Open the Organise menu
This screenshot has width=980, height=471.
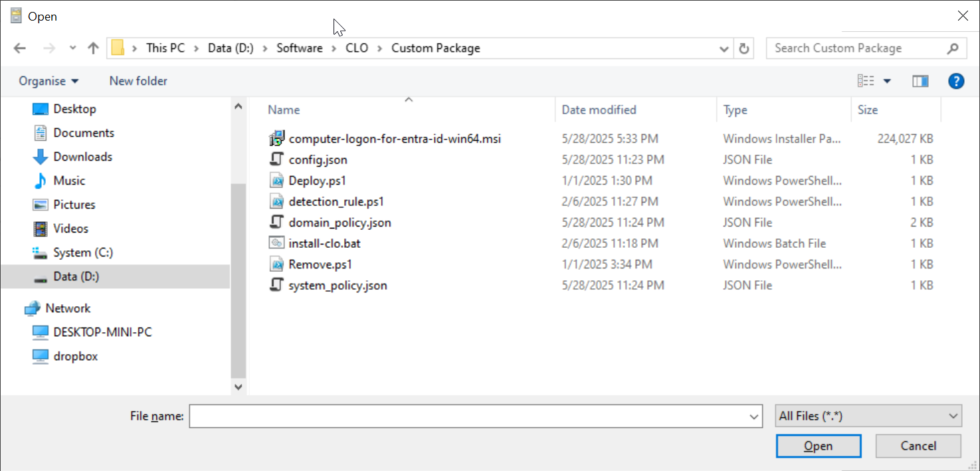(49, 81)
